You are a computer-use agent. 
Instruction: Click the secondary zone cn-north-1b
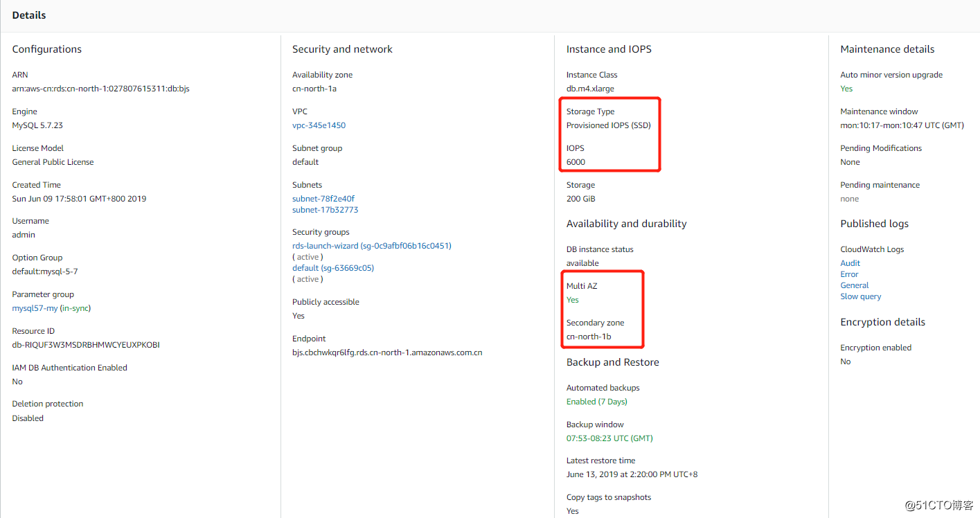589,337
